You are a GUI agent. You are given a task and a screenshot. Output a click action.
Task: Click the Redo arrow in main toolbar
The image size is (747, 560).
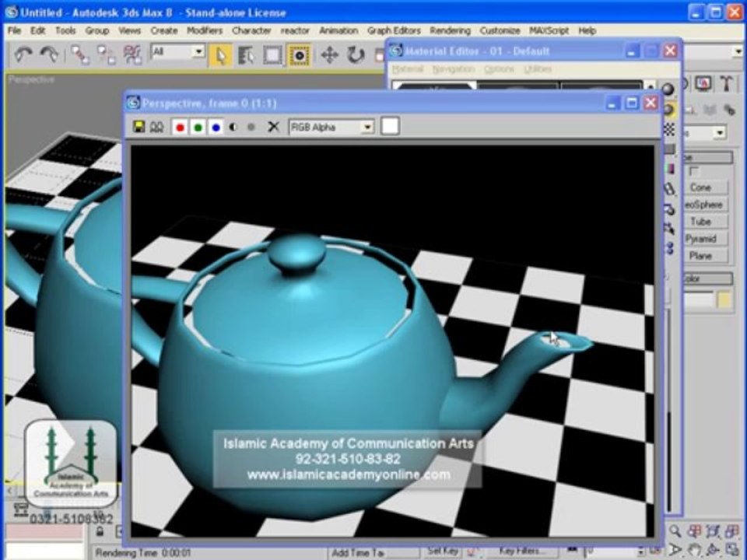(x=48, y=54)
